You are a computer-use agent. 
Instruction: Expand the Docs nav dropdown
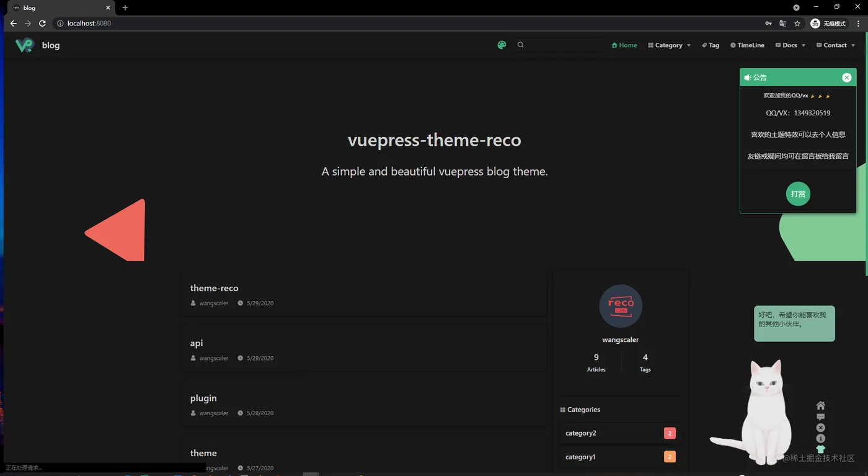pos(790,45)
